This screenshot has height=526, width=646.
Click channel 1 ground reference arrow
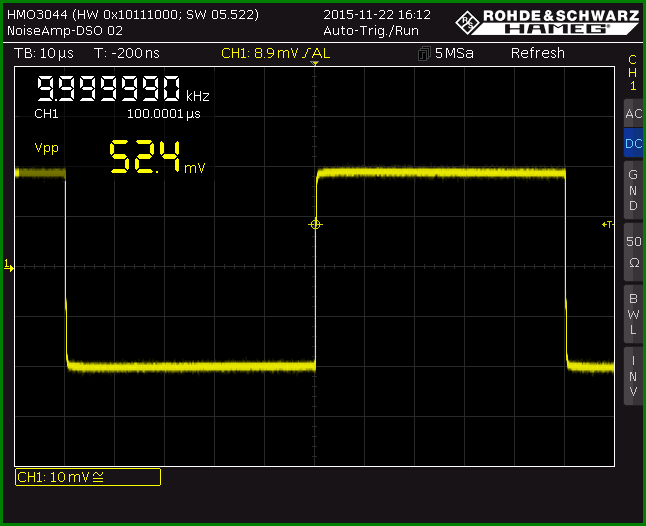(x=9, y=265)
